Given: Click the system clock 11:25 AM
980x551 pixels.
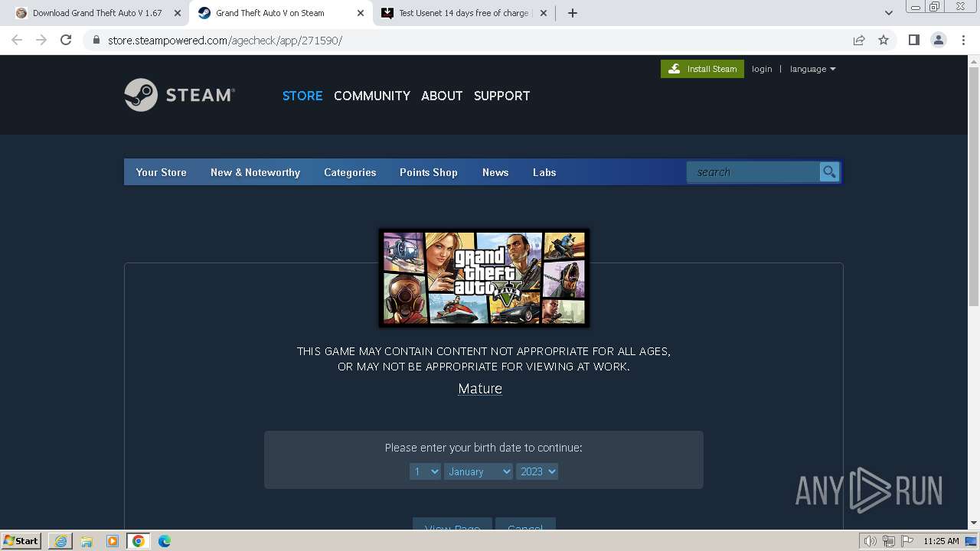Looking at the screenshot, I should 941,541.
